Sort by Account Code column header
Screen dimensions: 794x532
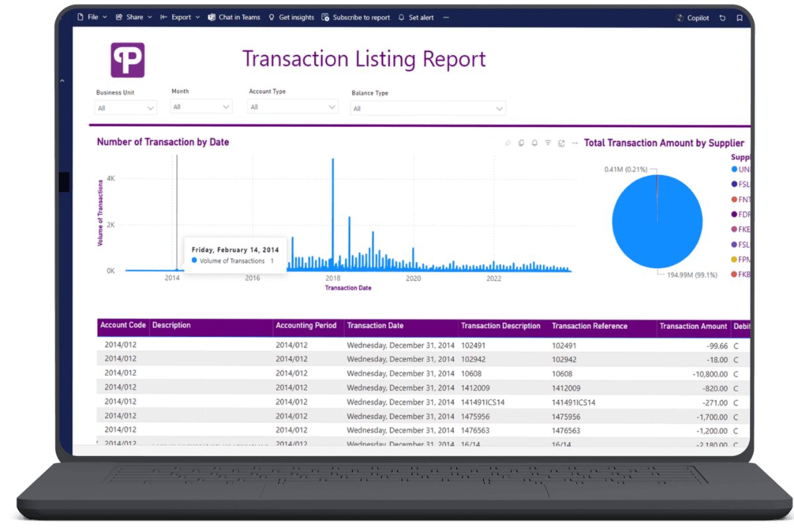[x=122, y=326]
